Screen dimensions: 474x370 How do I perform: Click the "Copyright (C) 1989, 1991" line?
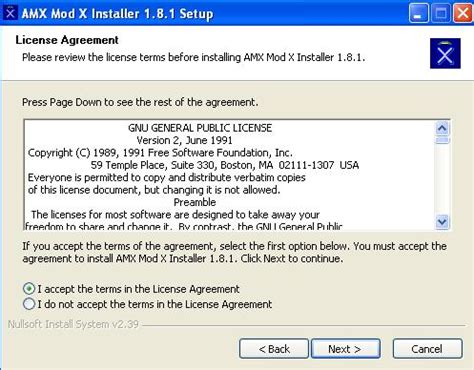point(160,153)
